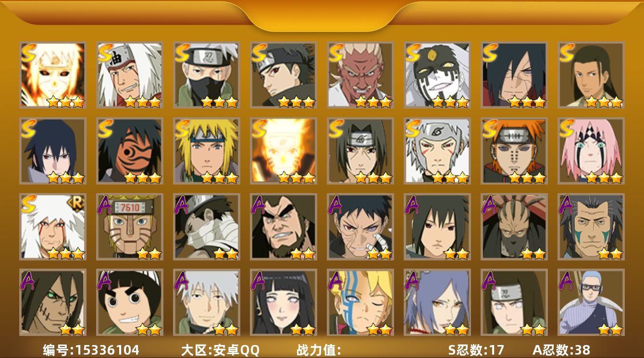
Task: Click the blonde Minato character portrait
Action: tap(206, 151)
